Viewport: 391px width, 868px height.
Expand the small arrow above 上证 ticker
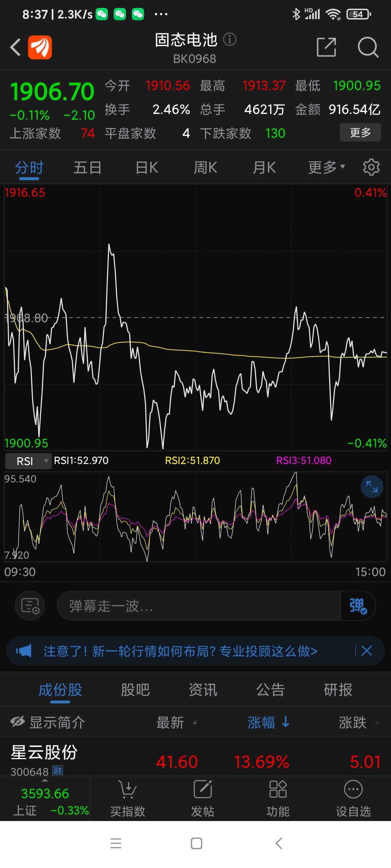(45, 781)
